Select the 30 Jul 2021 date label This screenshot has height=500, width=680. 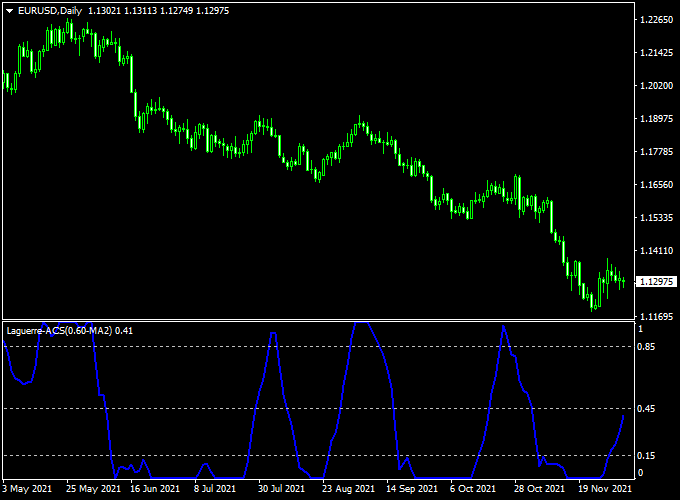pos(281,489)
